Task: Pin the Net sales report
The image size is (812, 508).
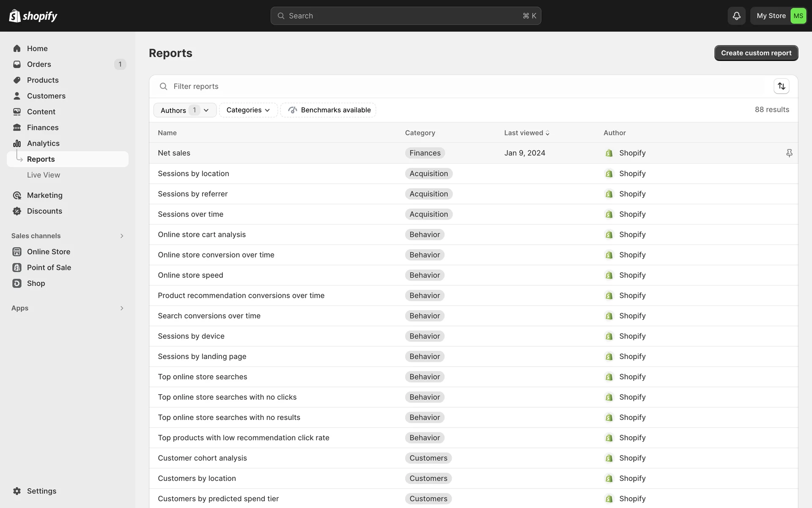Action: (x=789, y=153)
